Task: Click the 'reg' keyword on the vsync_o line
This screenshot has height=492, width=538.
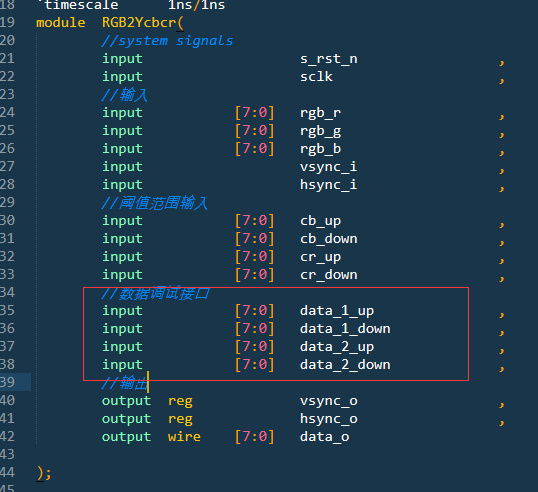Action: click(x=180, y=401)
